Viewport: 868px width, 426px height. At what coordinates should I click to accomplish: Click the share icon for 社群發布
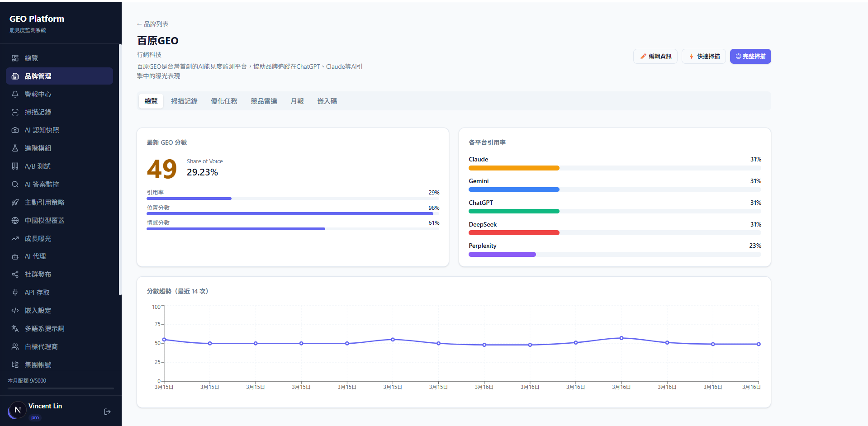pos(15,275)
